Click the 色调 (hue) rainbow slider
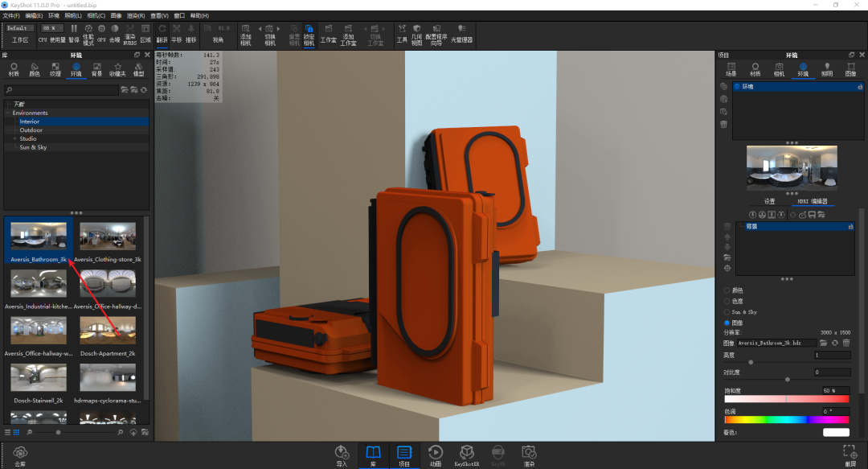Viewport: 868px width, 469px height. point(787,419)
